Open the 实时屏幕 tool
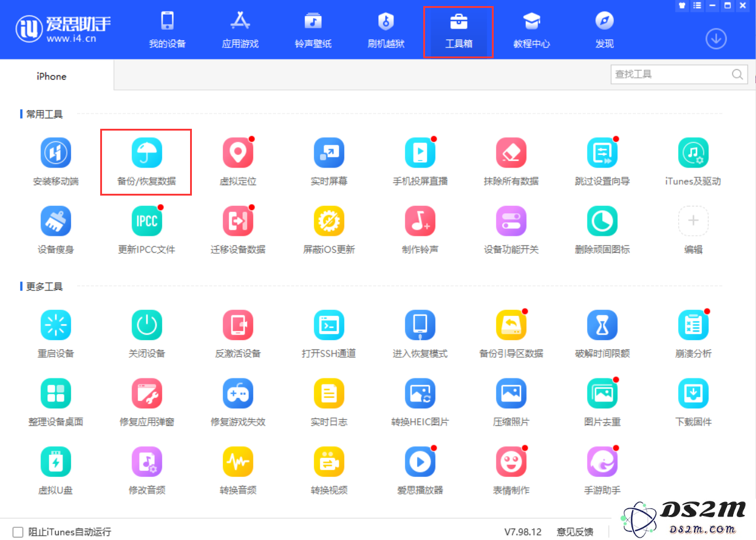The width and height of the screenshot is (756, 540). coord(329,153)
